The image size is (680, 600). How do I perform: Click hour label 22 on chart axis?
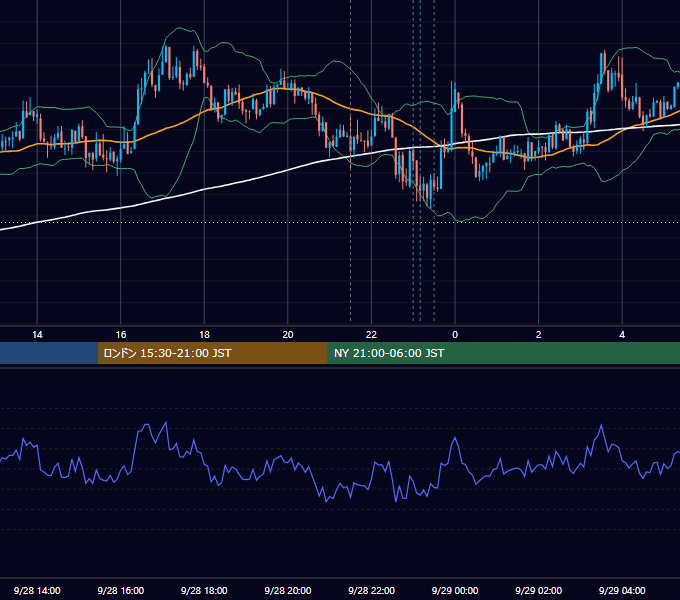(x=371, y=335)
